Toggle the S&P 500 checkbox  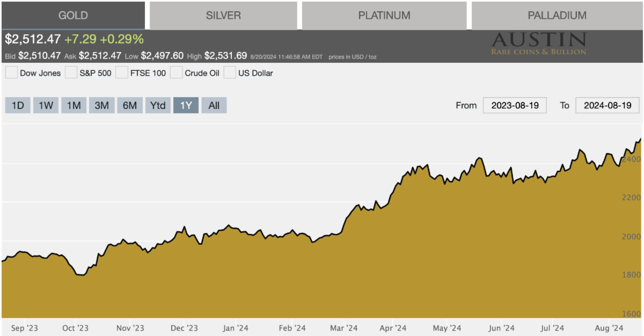(x=71, y=73)
